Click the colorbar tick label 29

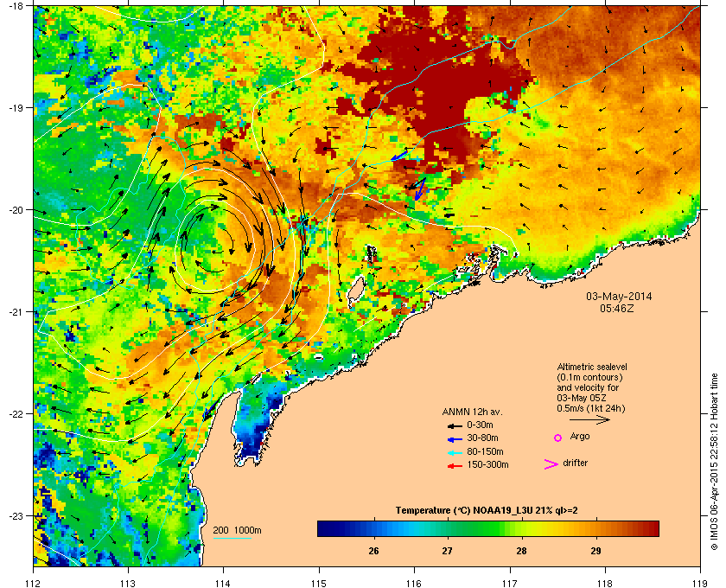click(595, 551)
